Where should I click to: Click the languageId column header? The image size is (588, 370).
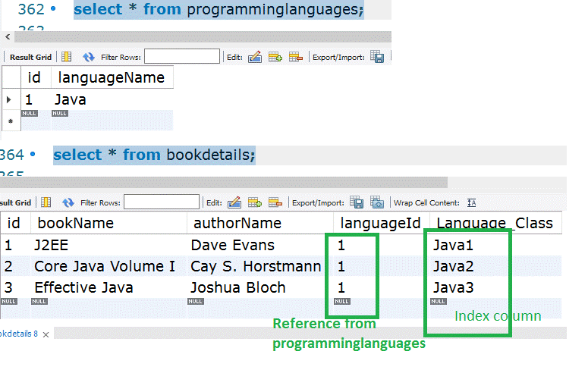(x=380, y=223)
